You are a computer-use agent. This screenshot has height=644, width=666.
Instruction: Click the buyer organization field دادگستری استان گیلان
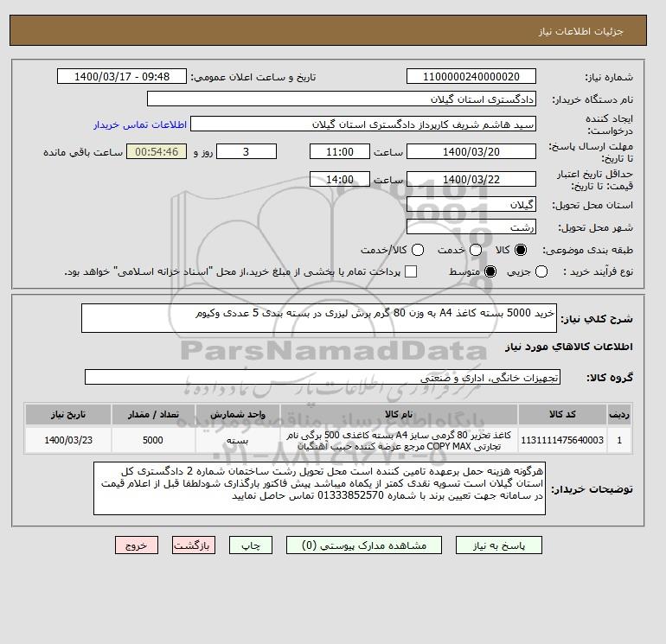click(x=342, y=99)
